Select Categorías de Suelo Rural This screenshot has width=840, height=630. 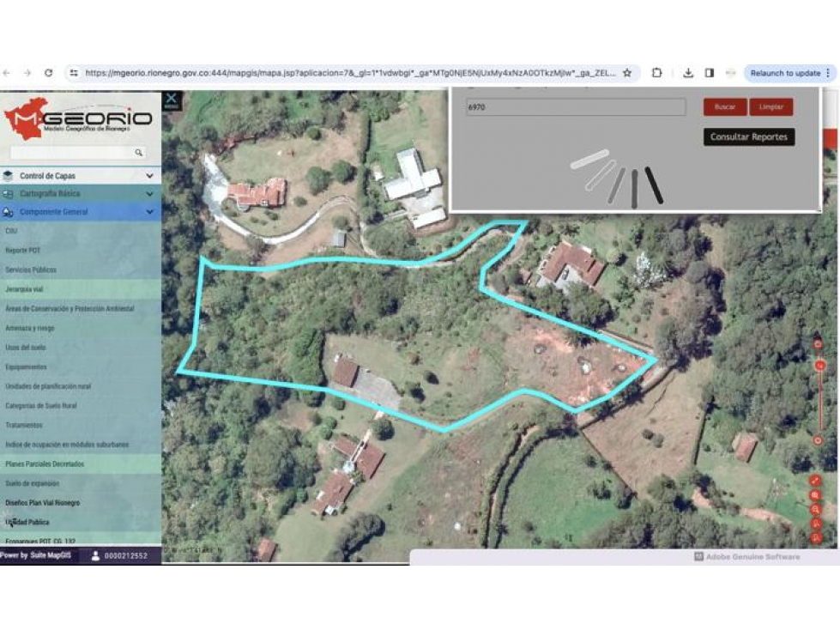[x=41, y=406]
